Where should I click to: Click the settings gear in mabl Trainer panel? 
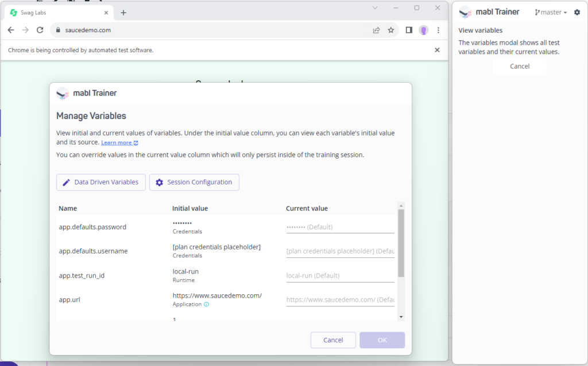(x=577, y=12)
